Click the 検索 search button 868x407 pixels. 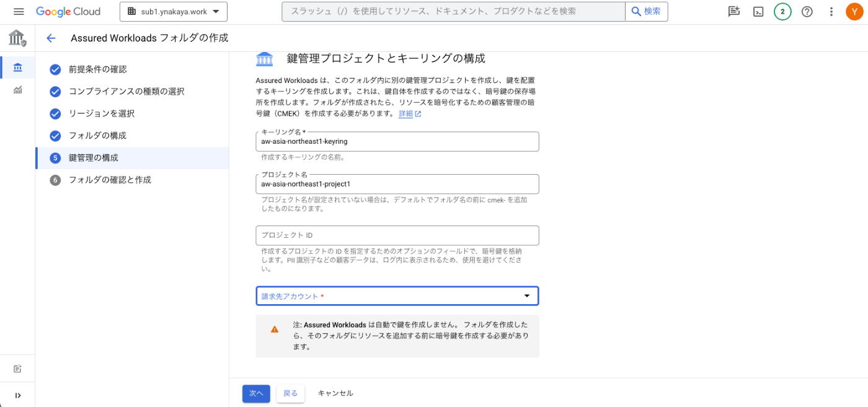(x=647, y=12)
